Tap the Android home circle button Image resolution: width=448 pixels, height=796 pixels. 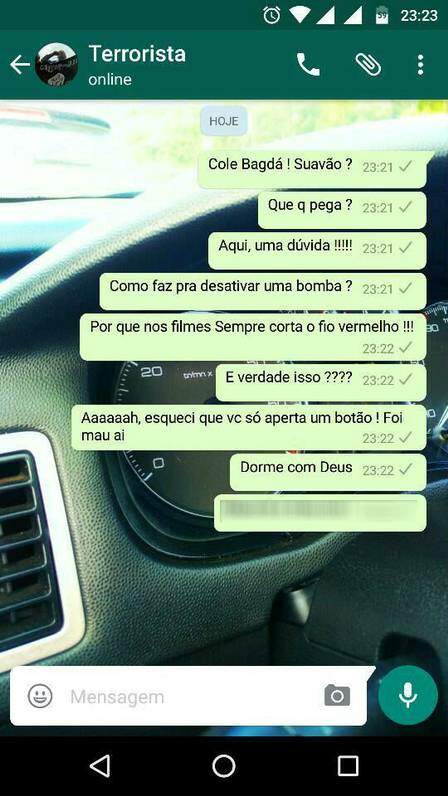click(223, 766)
